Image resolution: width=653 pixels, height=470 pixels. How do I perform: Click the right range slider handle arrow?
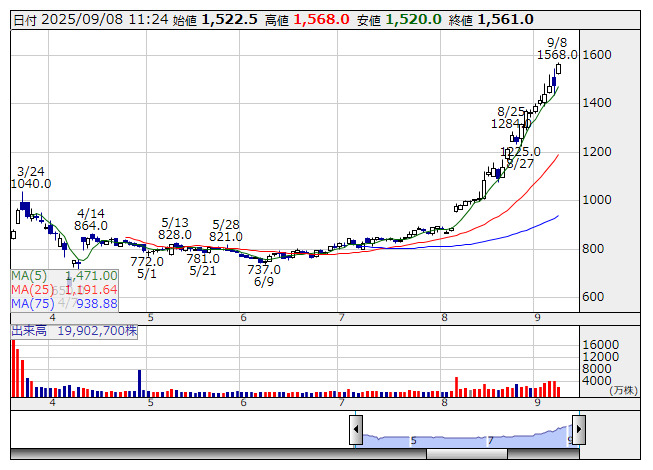[579, 430]
